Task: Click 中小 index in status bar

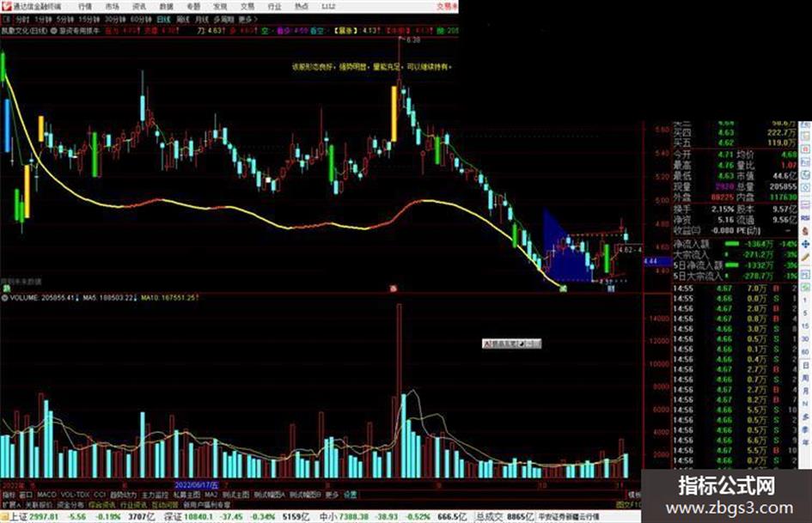Action: pyautogui.click(x=344, y=517)
